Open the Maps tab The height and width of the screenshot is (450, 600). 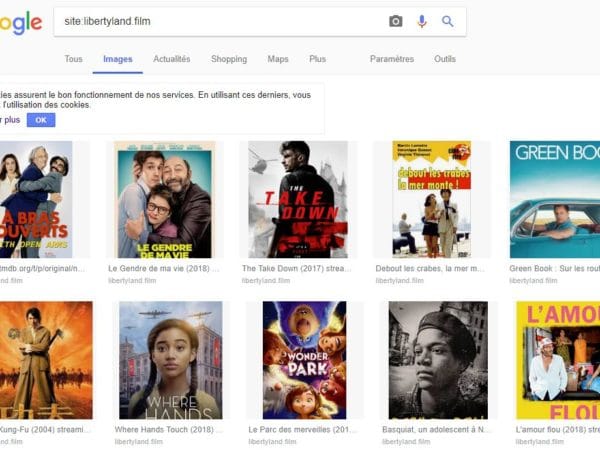click(x=278, y=59)
